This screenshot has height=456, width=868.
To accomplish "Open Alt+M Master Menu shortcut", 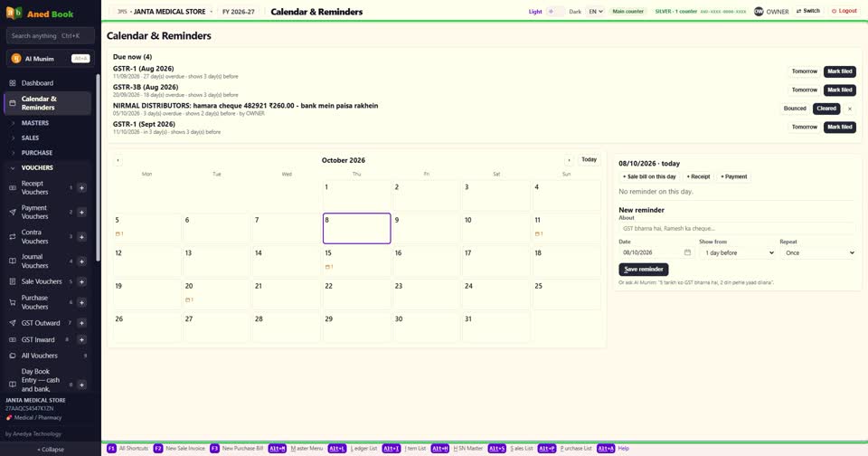I will click(x=297, y=448).
